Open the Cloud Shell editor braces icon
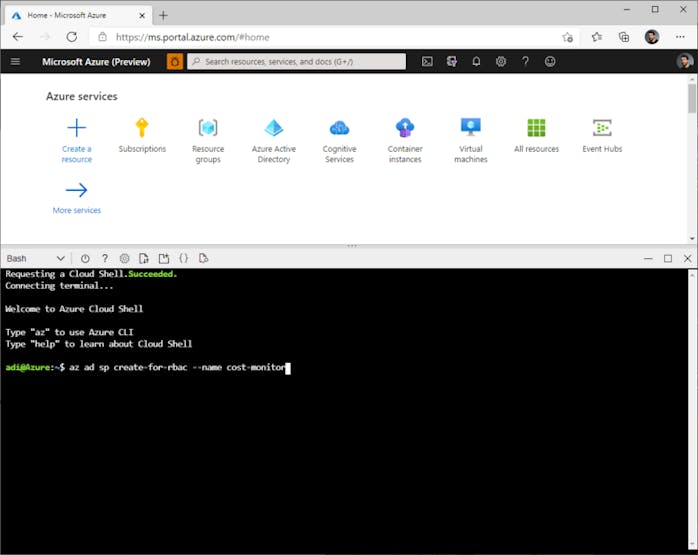This screenshot has width=698, height=555. coord(183,259)
